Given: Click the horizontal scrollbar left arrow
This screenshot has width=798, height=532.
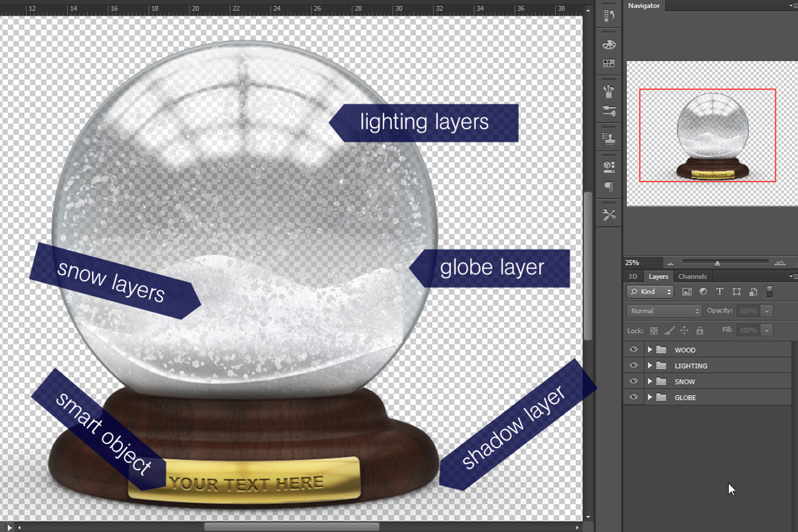Looking at the screenshot, I should tap(18, 527).
